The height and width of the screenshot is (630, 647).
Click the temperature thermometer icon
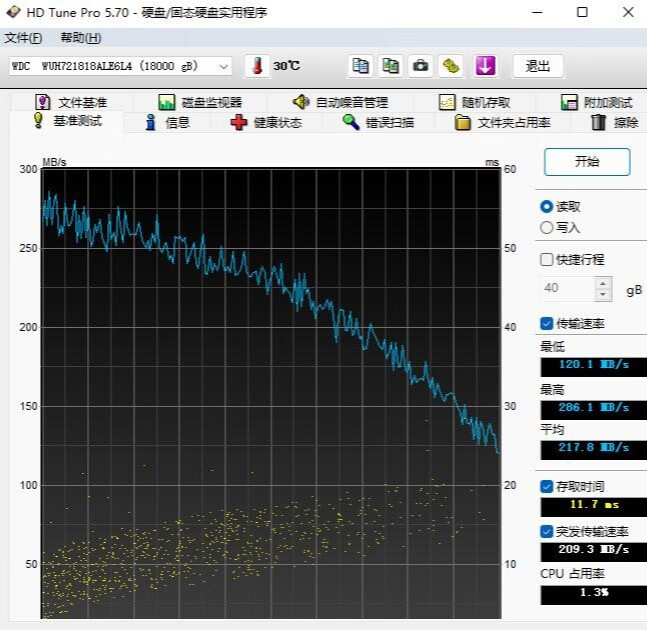257,66
